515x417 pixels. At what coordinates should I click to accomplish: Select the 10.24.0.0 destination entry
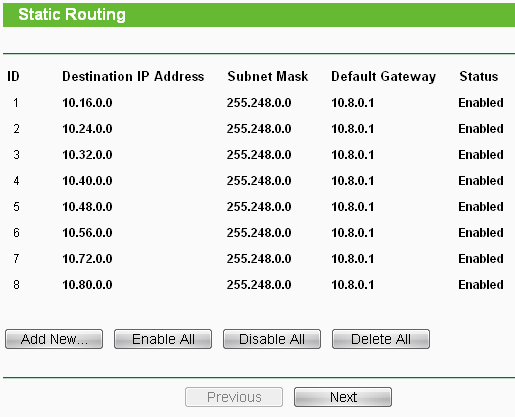tap(87, 129)
